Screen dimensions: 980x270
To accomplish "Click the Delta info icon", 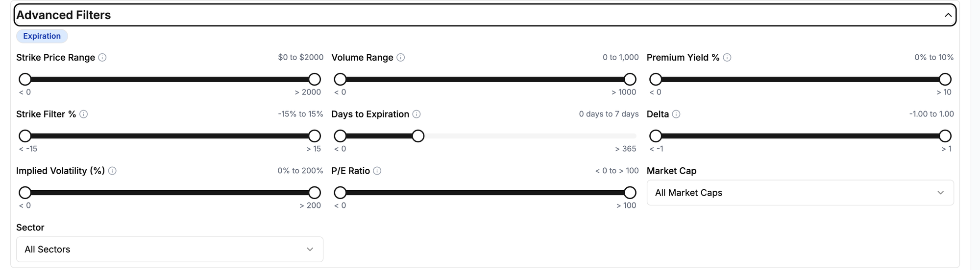I will tap(676, 114).
